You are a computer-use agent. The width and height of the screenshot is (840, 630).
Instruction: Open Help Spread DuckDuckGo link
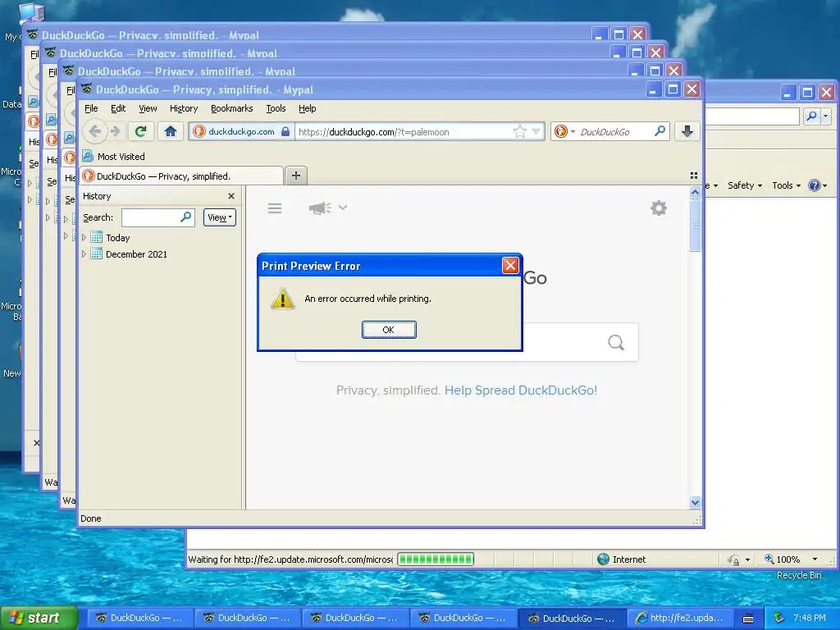pos(521,390)
